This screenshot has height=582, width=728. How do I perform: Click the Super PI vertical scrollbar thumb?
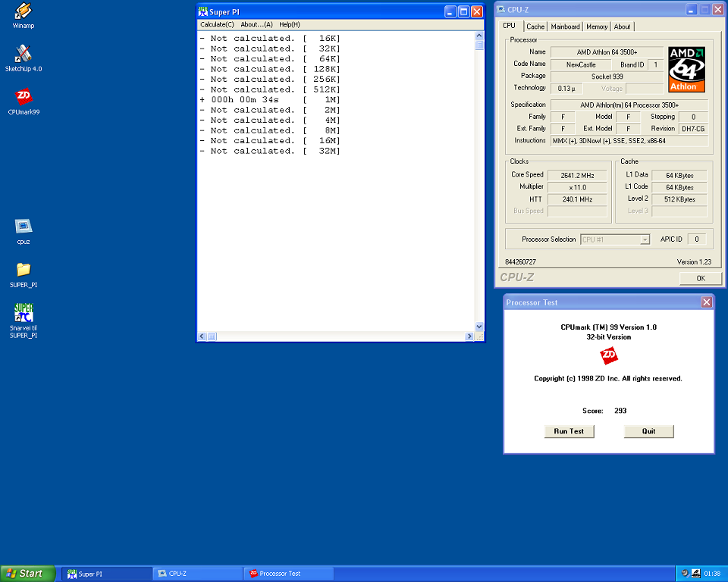(x=479, y=45)
